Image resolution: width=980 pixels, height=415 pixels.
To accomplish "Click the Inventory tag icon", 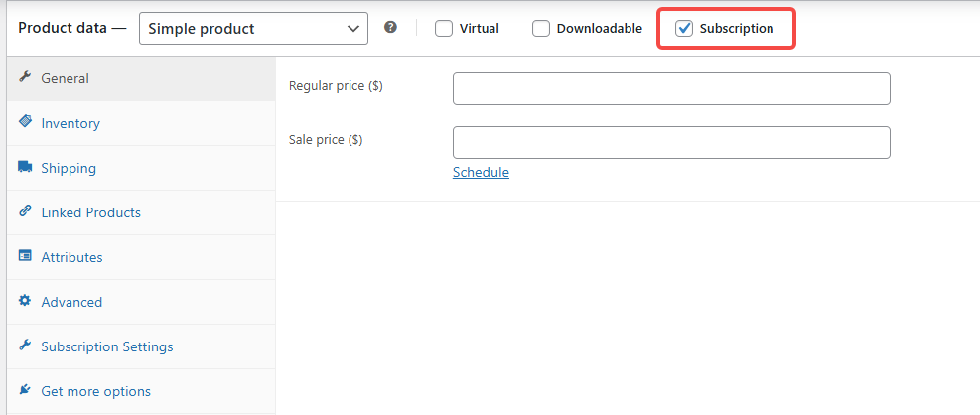I will click(x=25, y=122).
